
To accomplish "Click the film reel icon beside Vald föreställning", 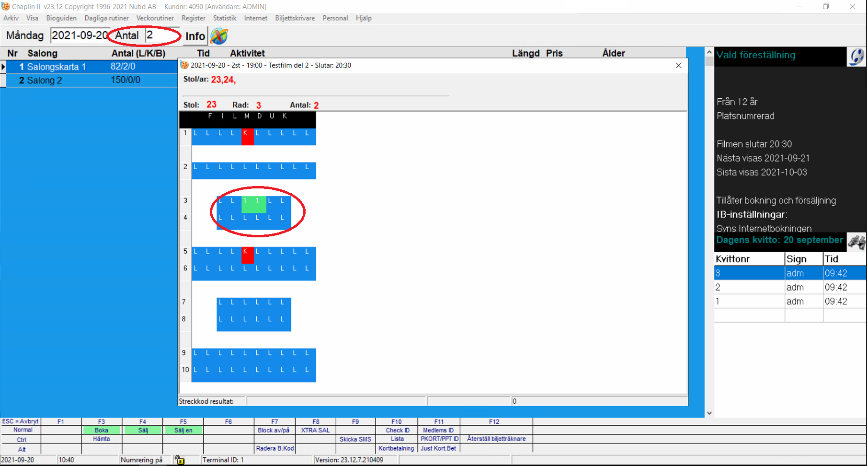I will click(x=857, y=56).
